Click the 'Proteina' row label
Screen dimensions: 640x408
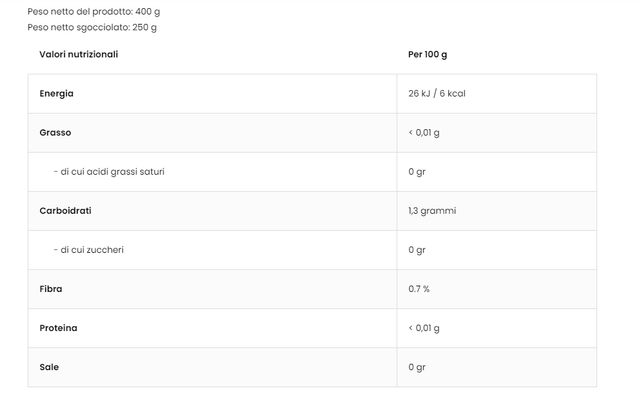click(x=59, y=328)
